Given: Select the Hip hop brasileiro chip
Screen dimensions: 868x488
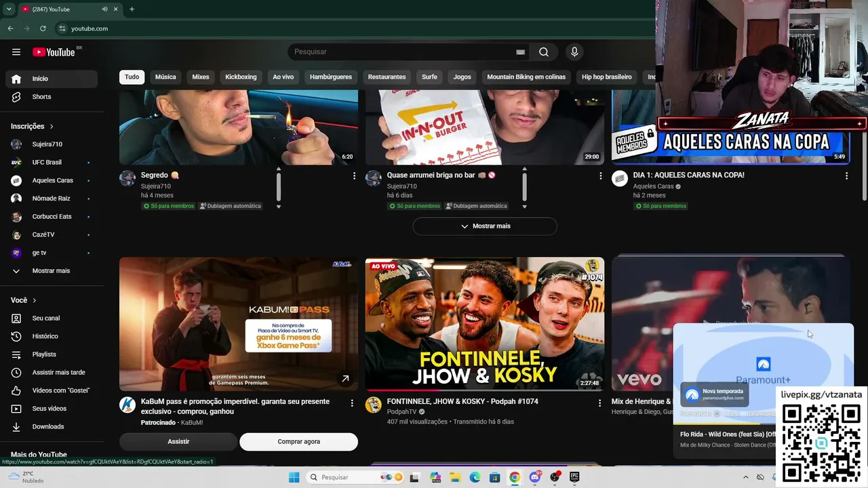Looking at the screenshot, I should point(607,77).
